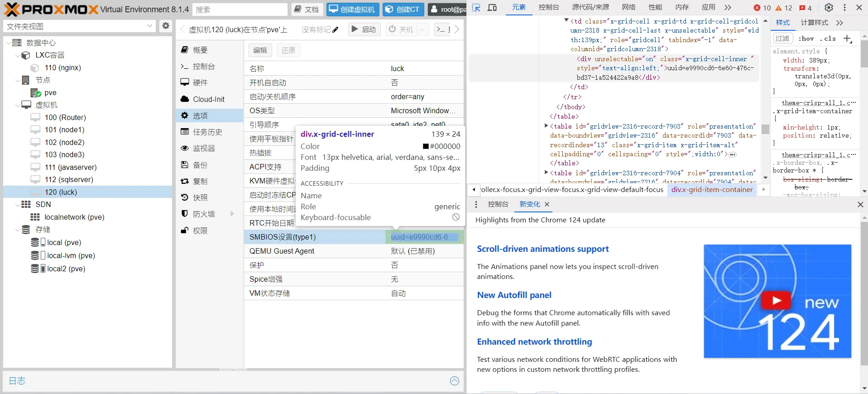
Task: Expand the gridview-2316-record-7903 table node
Action: 546,126
